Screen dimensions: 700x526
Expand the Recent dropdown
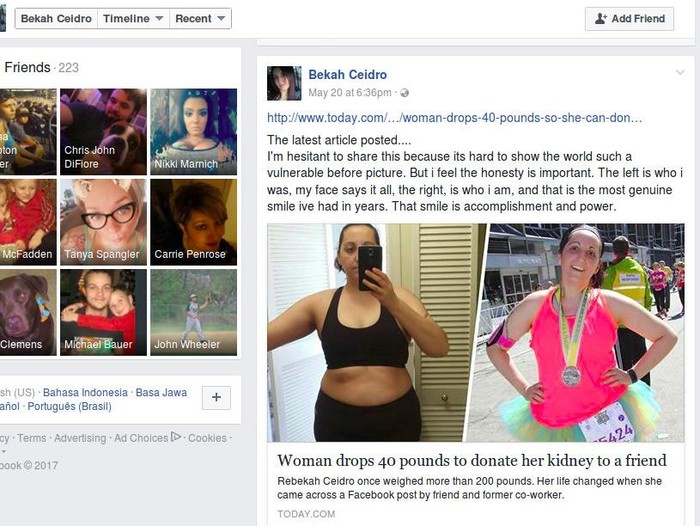pyautogui.click(x=200, y=19)
